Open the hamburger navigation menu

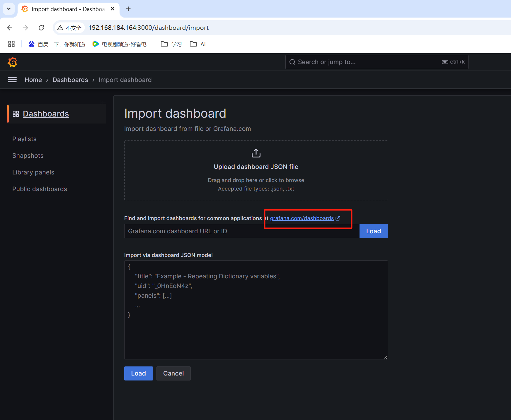pyautogui.click(x=12, y=80)
